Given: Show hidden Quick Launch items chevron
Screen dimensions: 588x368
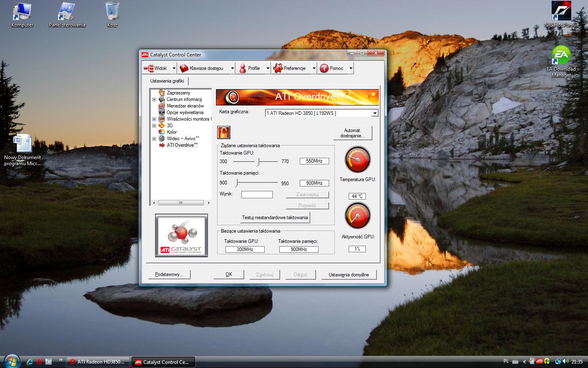Looking at the screenshot, I should [60, 360].
